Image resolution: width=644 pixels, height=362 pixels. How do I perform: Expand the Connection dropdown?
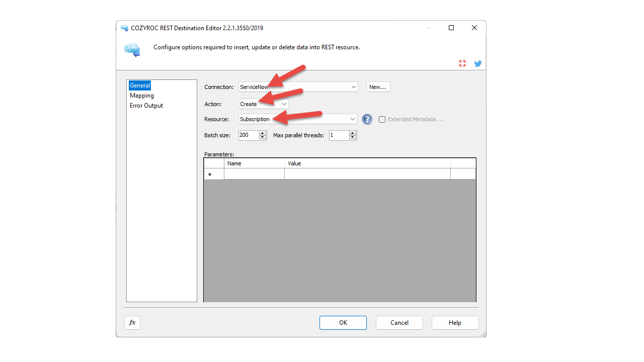[354, 87]
